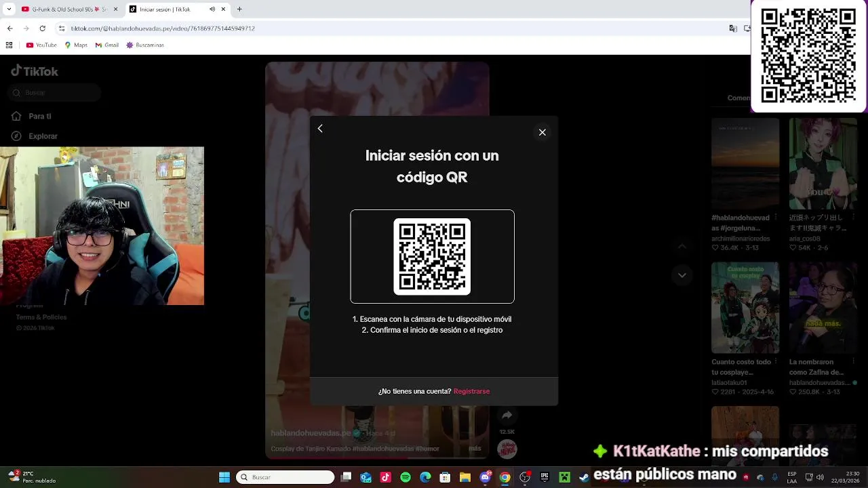868x488 pixels.
Task: Open the TikTok app in taskbar
Action: point(385,477)
